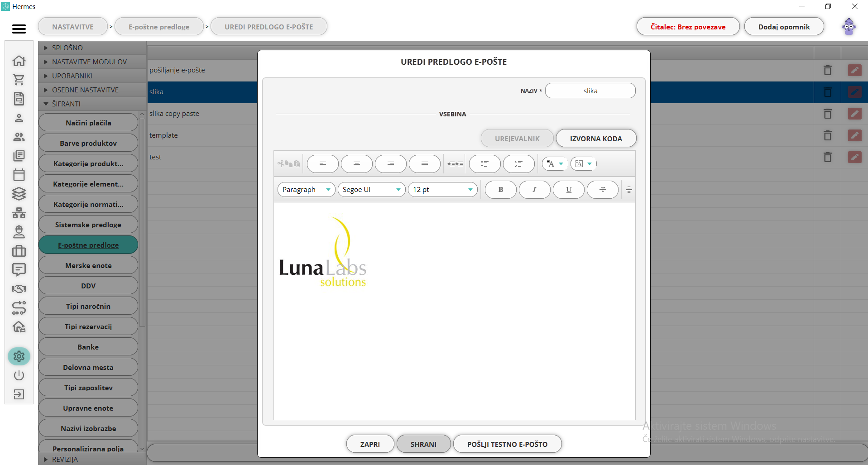Open the settings gear icon
The image size is (868, 465).
pyautogui.click(x=19, y=356)
